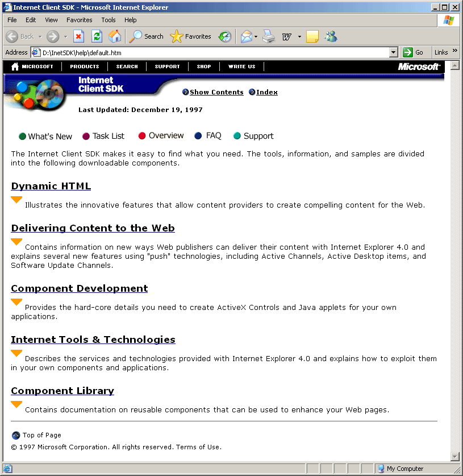Click the Top of Page arrow icon
The height and width of the screenshot is (476, 463).
click(x=16, y=435)
